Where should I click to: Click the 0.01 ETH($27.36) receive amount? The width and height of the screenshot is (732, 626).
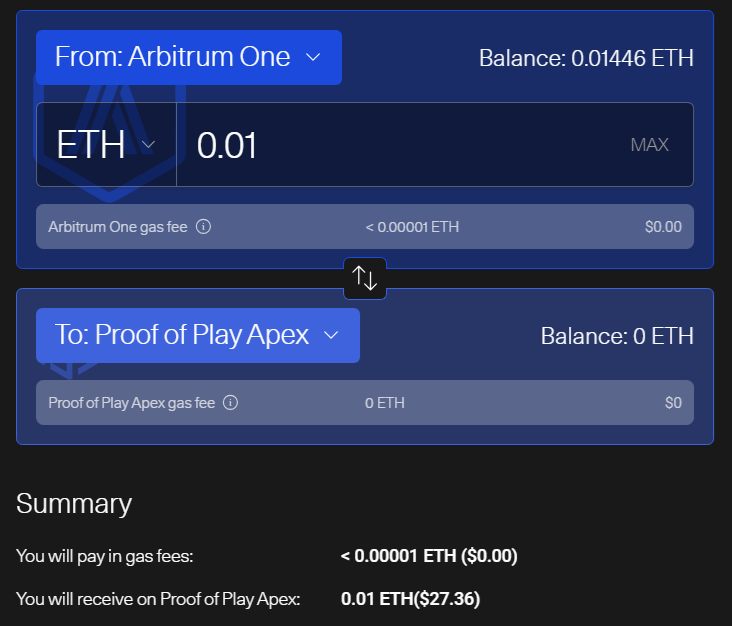point(410,599)
